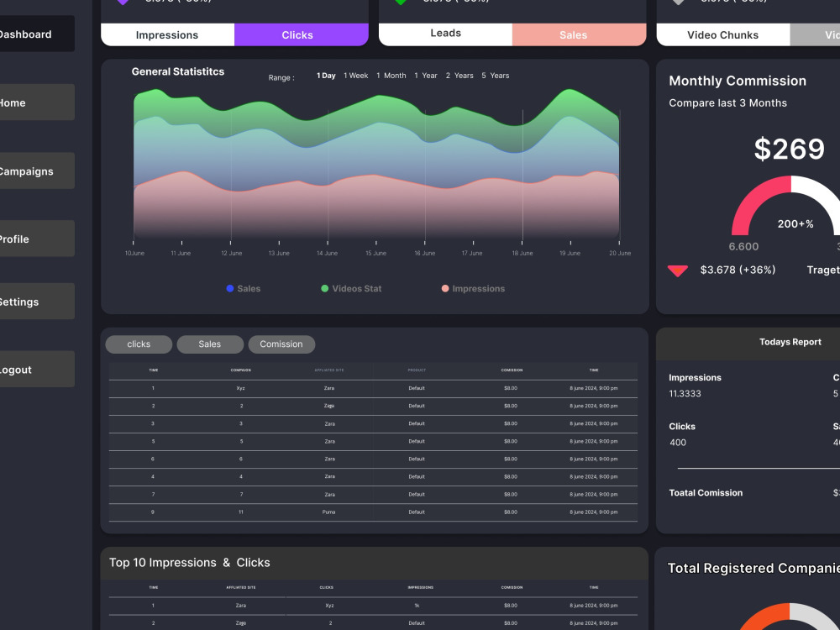The width and height of the screenshot is (840, 630).
Task: Click the $269 commission amount
Action: click(x=789, y=149)
